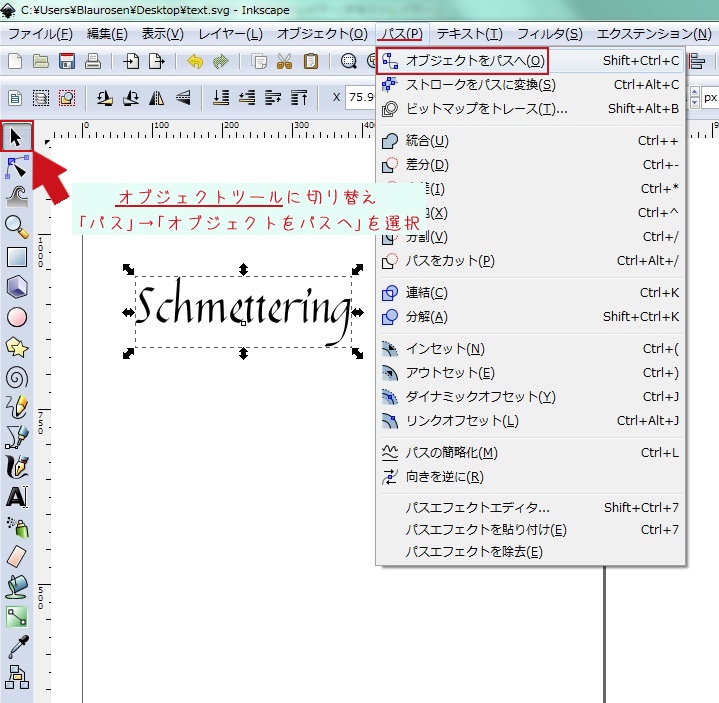The height and width of the screenshot is (703, 719).
Task: Open the px units dropdown
Action: click(x=709, y=98)
